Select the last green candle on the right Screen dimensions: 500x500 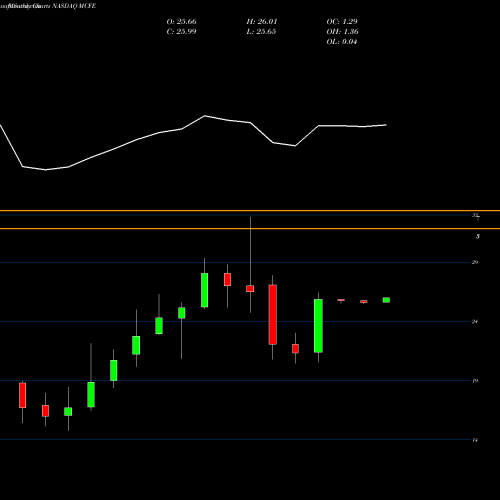(x=386, y=300)
